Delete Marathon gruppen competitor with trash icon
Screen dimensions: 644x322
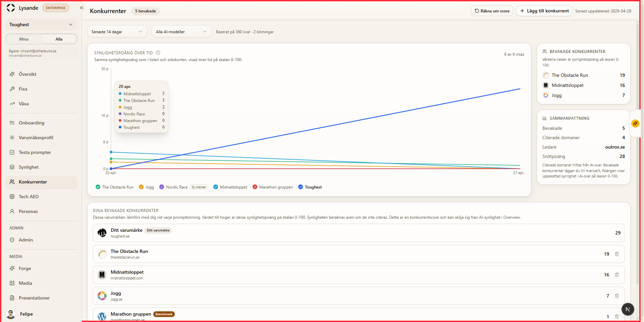click(616, 317)
